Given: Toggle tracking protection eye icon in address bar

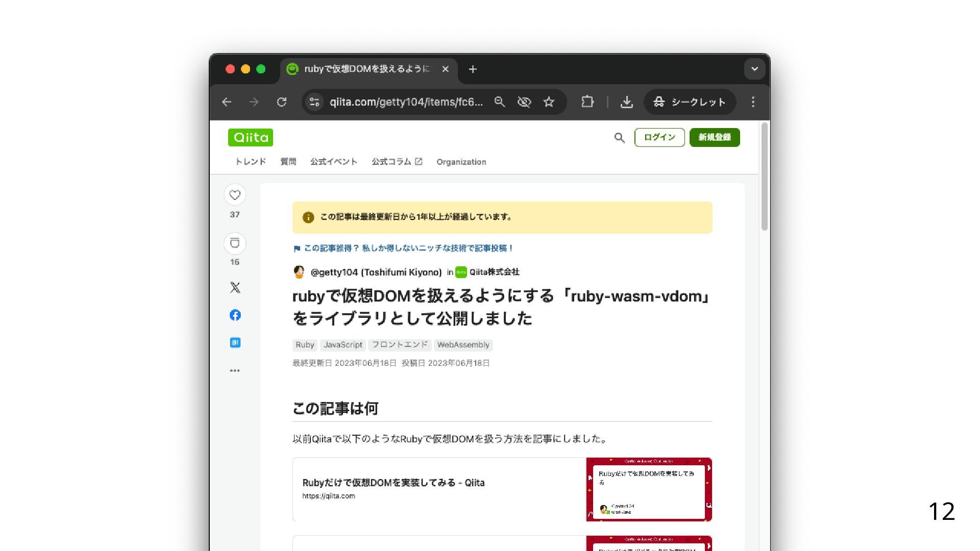Looking at the screenshot, I should (524, 102).
